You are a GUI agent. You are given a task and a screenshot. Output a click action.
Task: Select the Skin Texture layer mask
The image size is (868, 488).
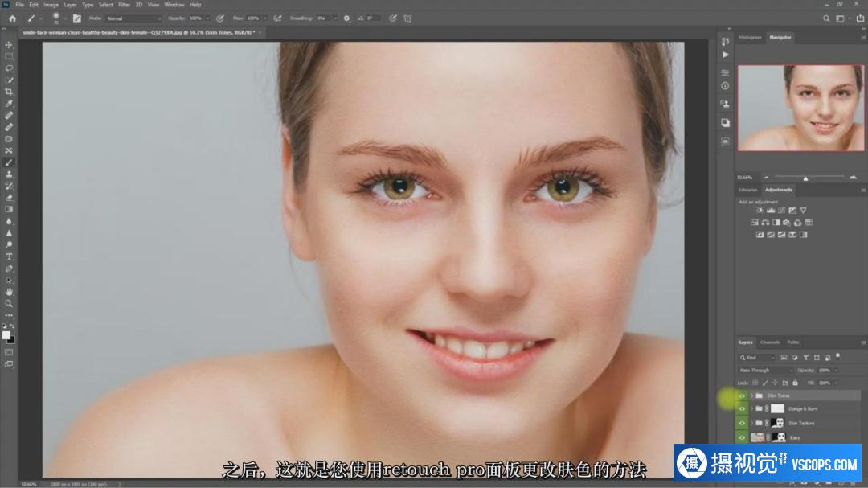[778, 423]
